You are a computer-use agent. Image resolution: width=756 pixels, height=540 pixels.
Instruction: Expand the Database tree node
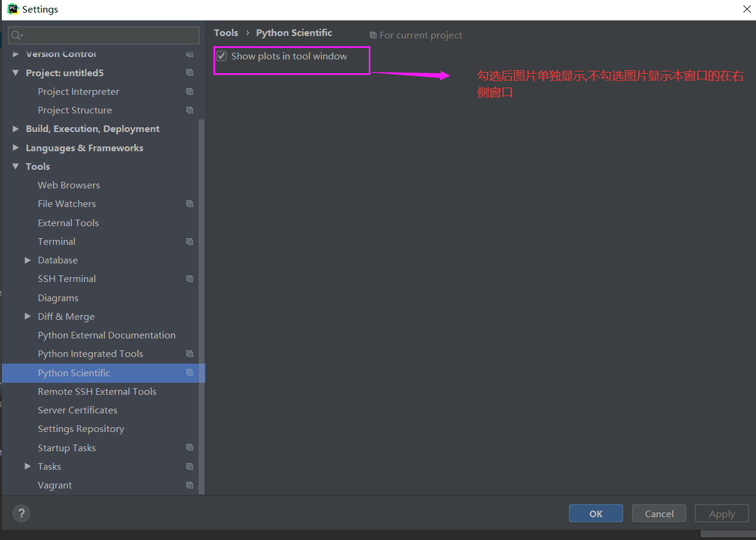(28, 260)
